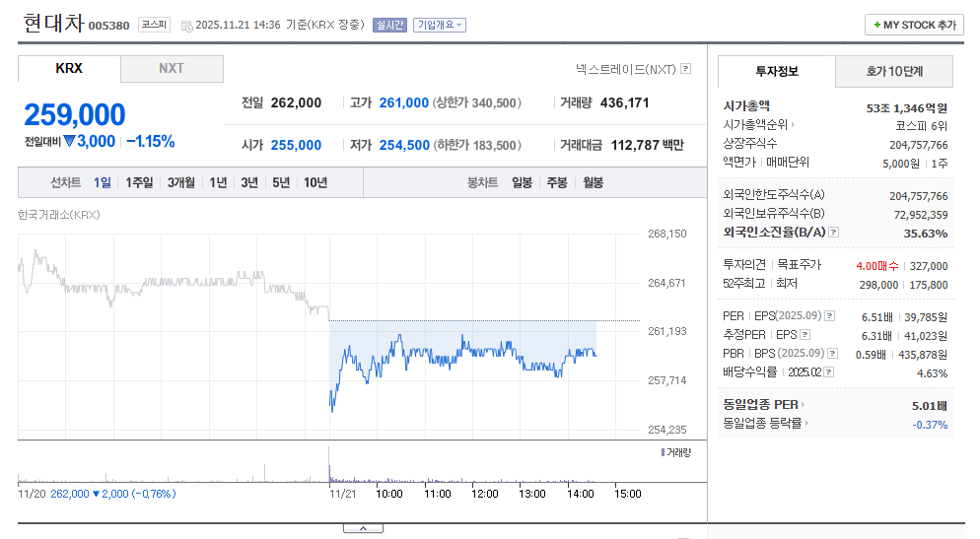Show the 월봉 candlestick chart
980x539 pixels.
click(594, 183)
